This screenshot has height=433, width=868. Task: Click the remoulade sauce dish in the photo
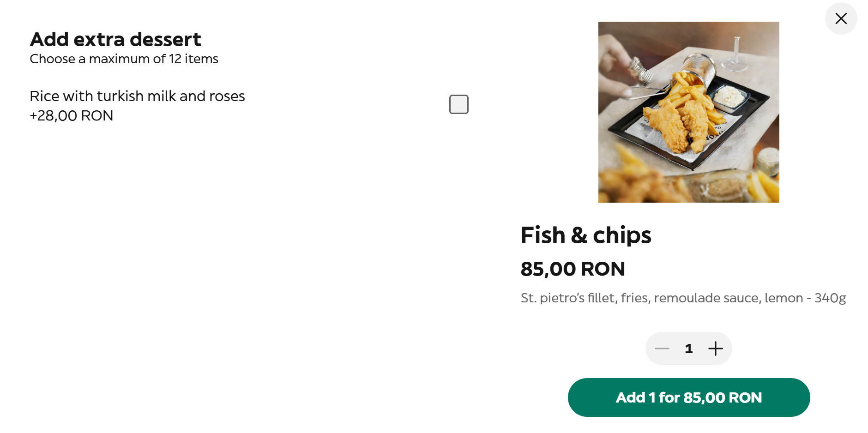pos(729,96)
